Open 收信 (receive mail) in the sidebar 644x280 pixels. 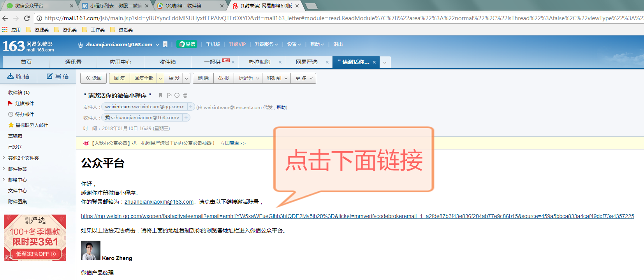point(19,76)
